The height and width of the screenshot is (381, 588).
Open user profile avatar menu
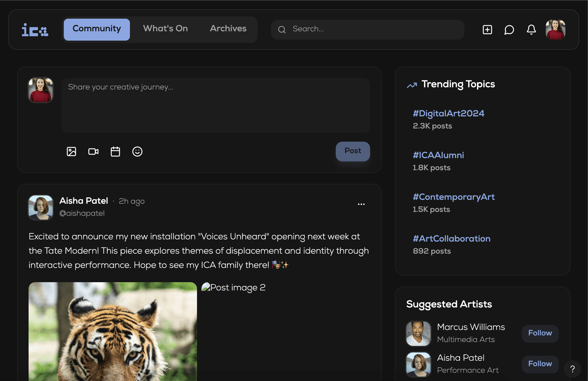[x=555, y=29]
